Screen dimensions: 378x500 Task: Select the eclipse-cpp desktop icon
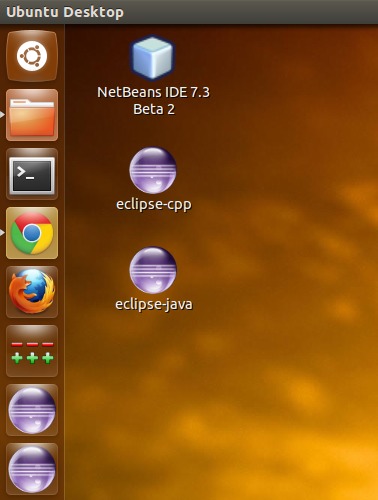tap(153, 170)
